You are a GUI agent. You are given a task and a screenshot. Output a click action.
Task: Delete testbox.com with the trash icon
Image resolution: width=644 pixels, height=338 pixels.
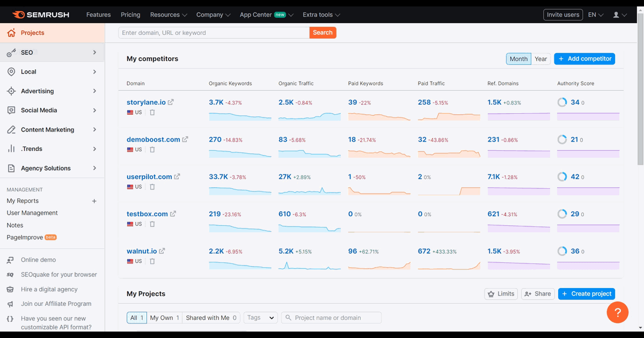tap(152, 224)
